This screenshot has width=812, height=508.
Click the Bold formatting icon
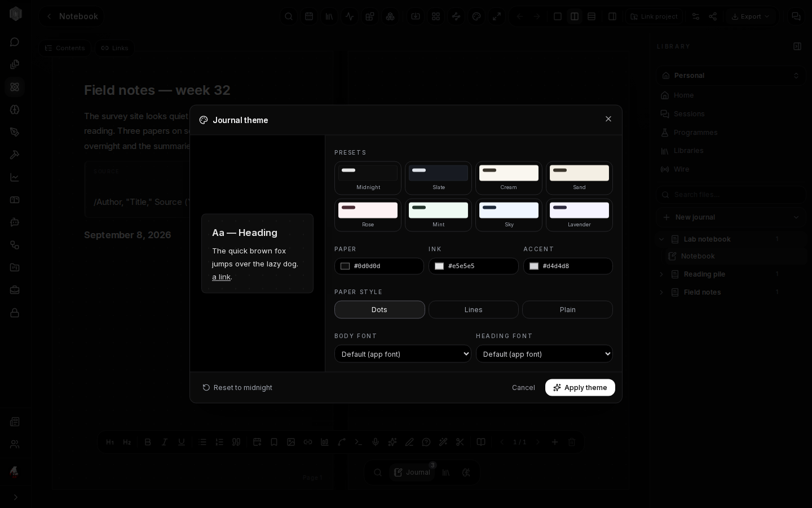[148, 442]
